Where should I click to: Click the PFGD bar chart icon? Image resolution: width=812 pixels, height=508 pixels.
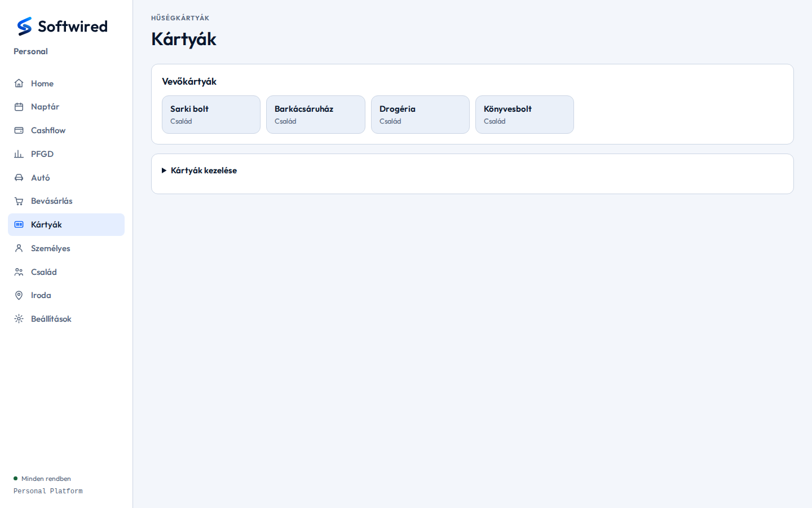19,154
